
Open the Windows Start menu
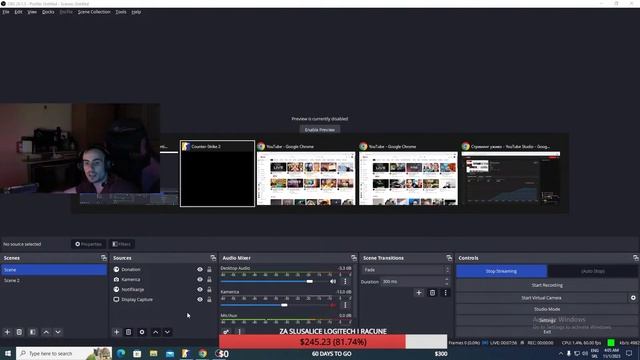pos(7,353)
